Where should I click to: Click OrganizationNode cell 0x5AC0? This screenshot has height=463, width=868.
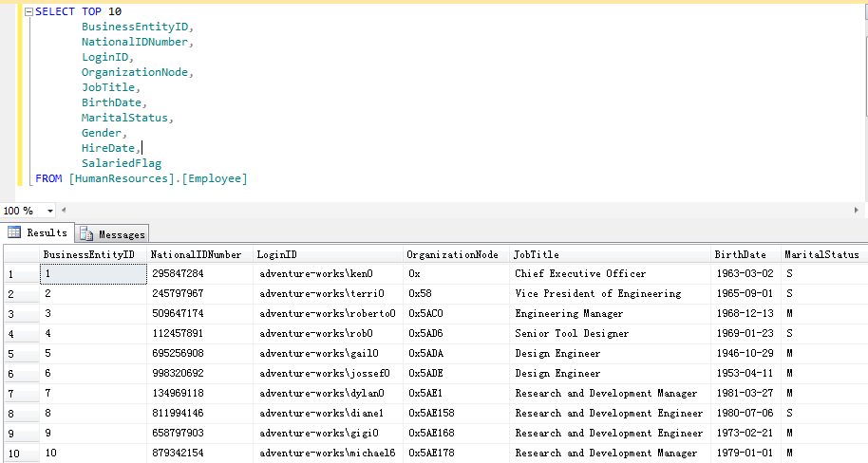[456, 314]
